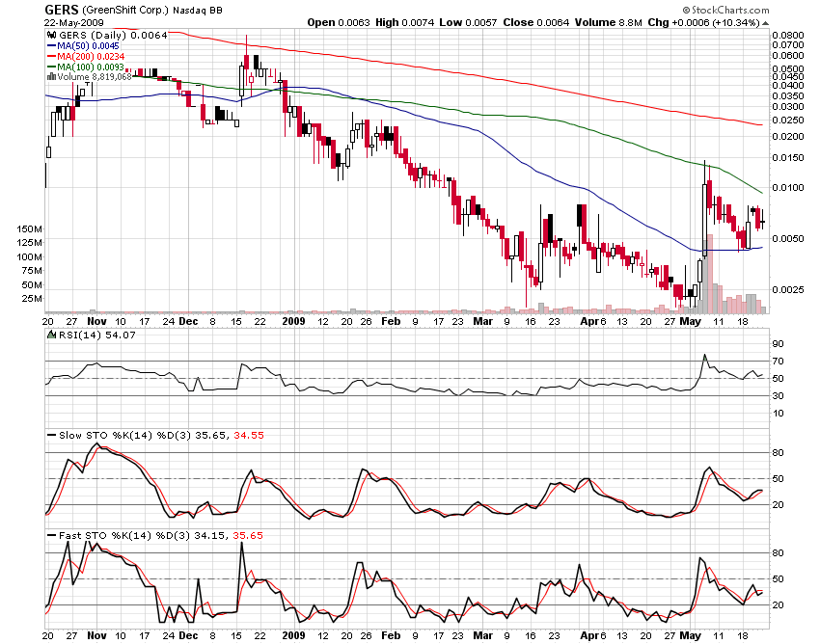
Task: Click the Close 0.0064 value
Action: pos(535,22)
